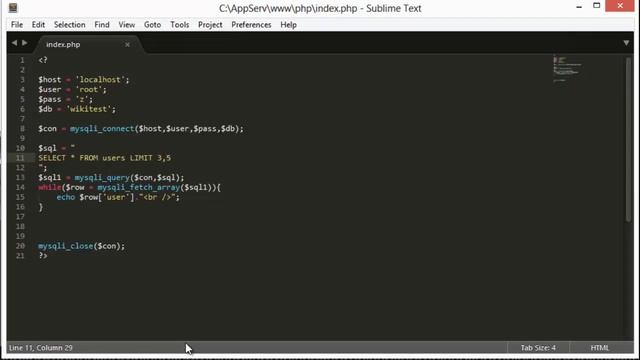Open the Preferences menu

251,25
